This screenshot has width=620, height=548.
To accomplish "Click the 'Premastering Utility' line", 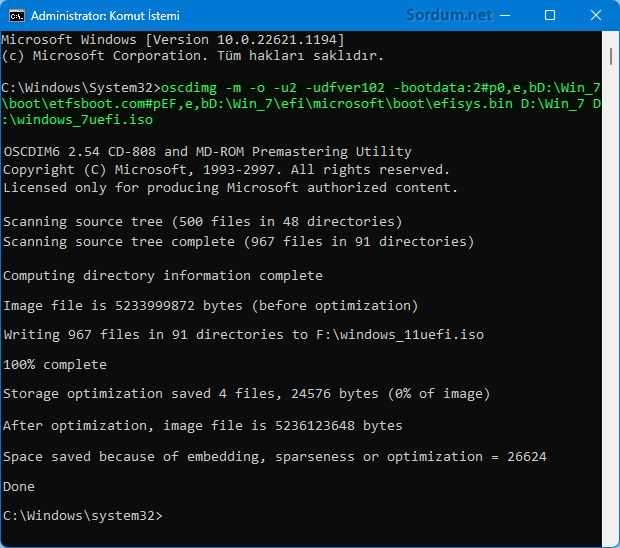I will pyautogui.click(x=207, y=151).
